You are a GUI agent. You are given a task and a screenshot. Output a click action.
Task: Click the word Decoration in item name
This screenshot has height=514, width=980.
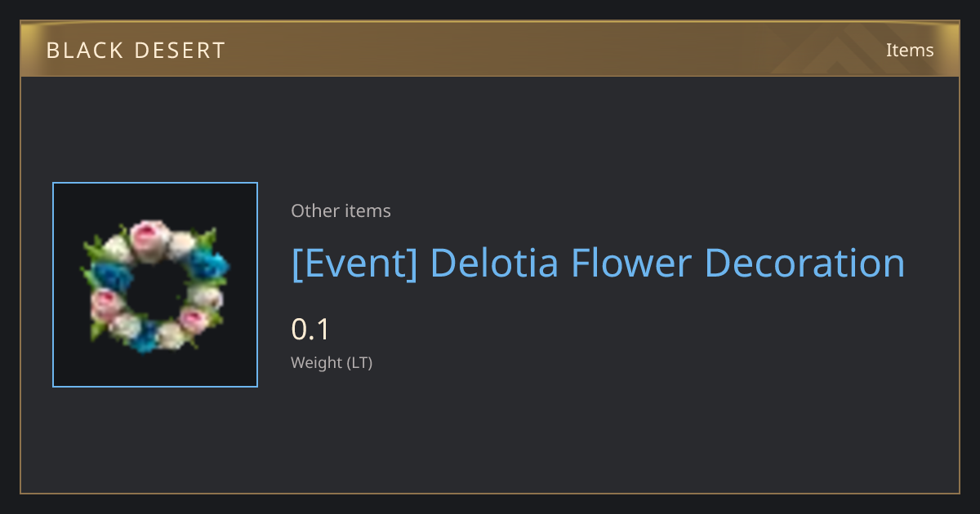(804, 264)
